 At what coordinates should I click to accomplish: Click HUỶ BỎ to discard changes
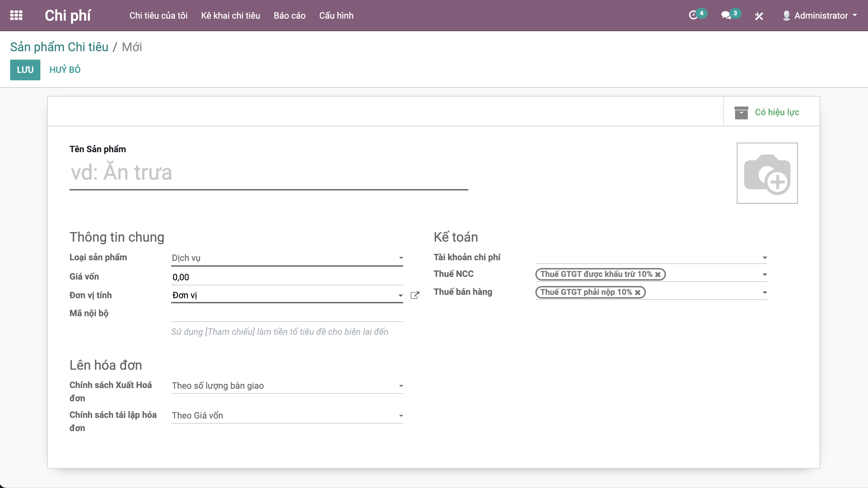point(65,70)
